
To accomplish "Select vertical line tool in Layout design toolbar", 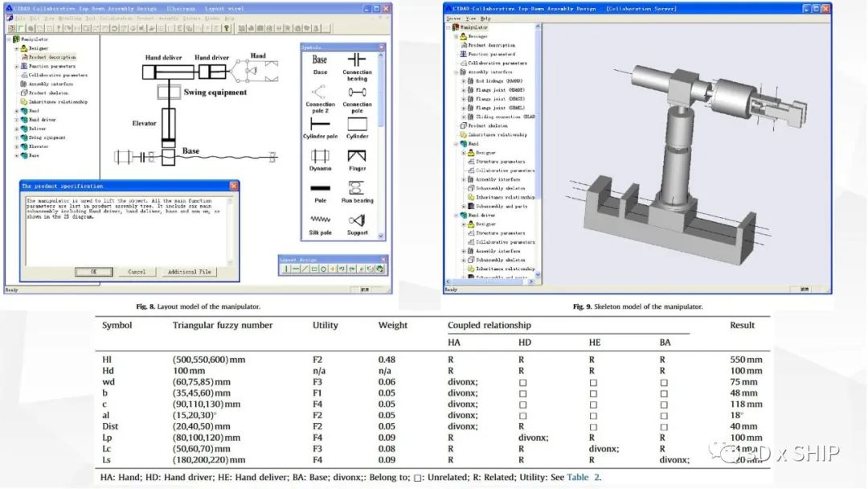I will [286, 269].
